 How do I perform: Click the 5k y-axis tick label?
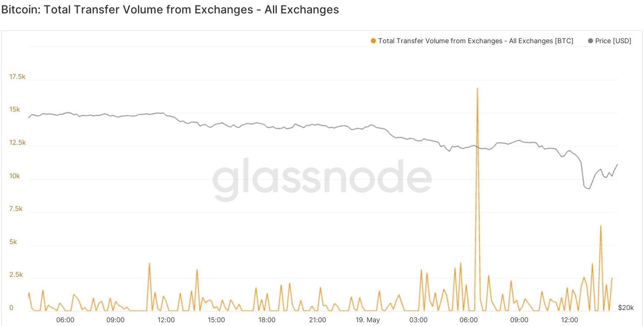13,242
